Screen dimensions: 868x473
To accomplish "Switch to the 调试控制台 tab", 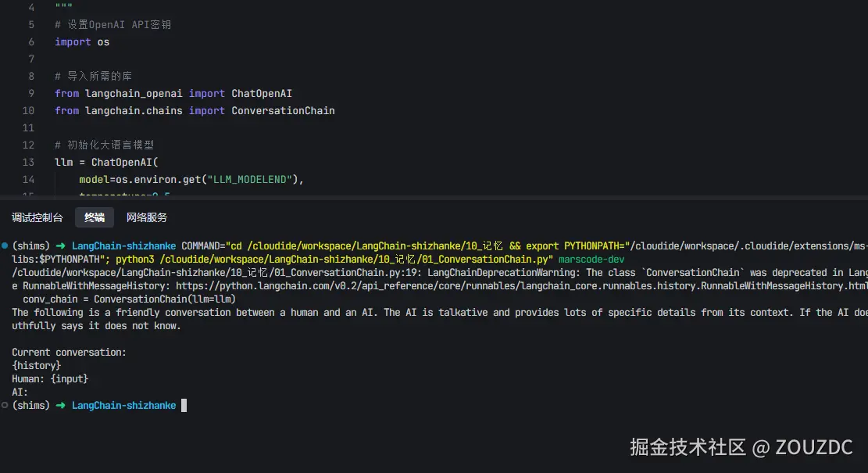I will (37, 217).
